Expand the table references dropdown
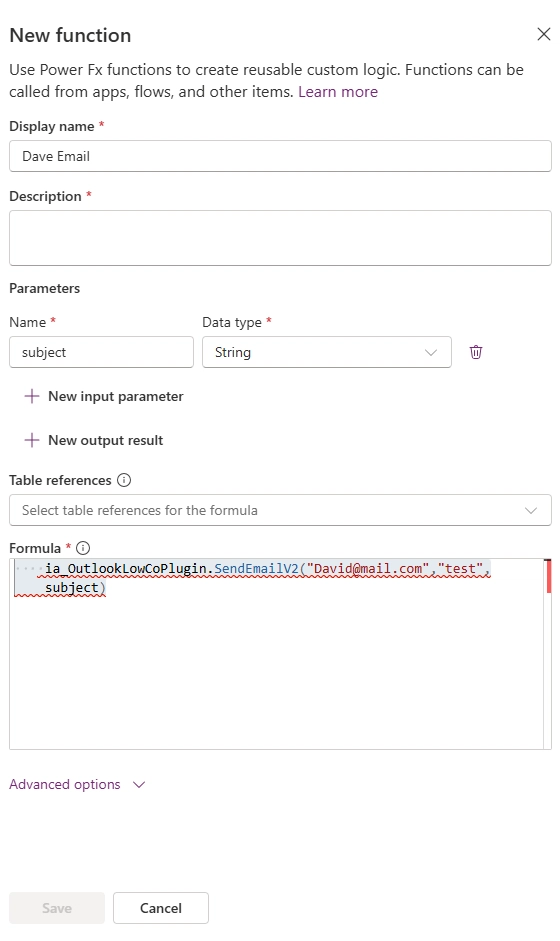This screenshot has width=560, height=941. point(280,510)
